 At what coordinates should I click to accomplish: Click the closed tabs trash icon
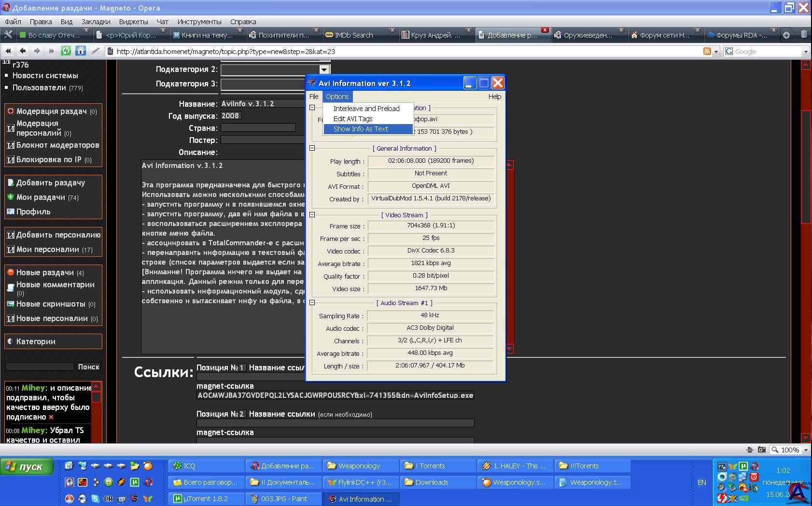[x=804, y=35]
